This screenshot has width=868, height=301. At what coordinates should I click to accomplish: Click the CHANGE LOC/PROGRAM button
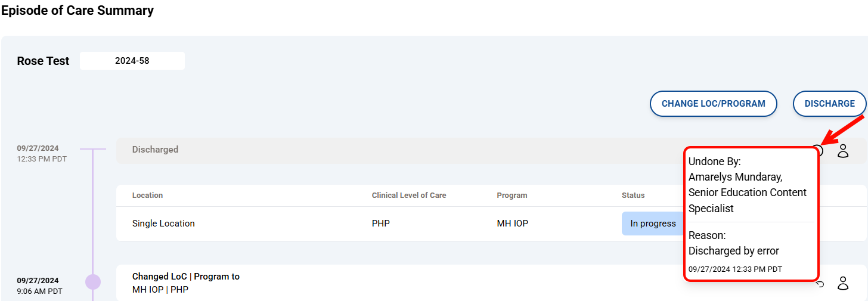pos(713,104)
